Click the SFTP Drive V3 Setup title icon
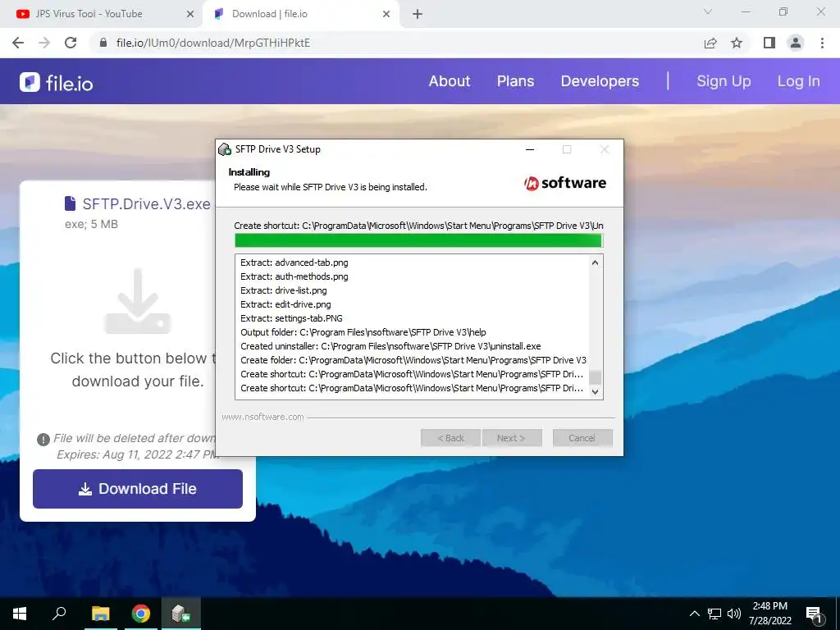840x630 pixels. click(x=225, y=149)
